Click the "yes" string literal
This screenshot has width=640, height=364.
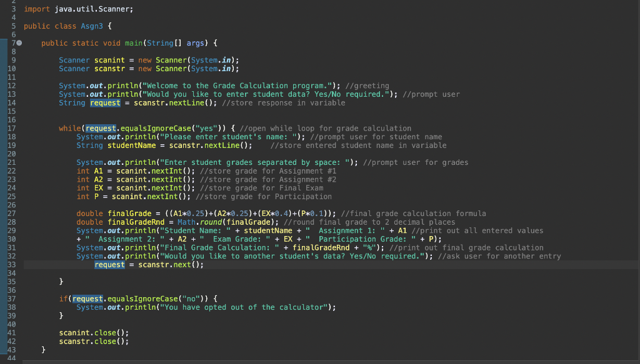coord(206,129)
